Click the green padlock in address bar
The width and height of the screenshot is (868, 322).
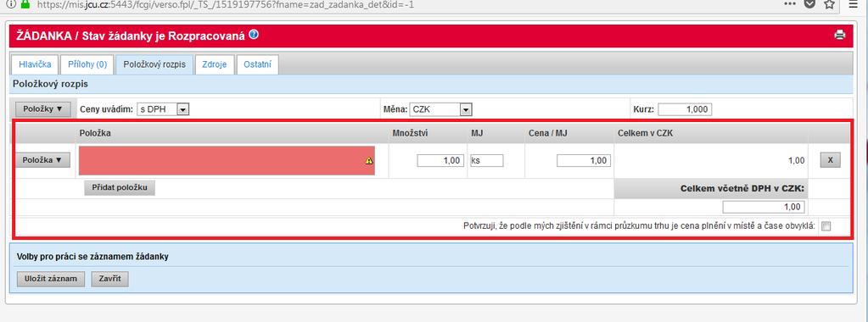(25, 4)
